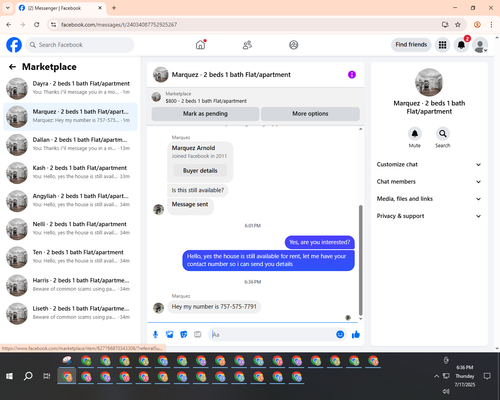Reload the page in Chrome
This screenshot has width=500, height=400.
pos(37,25)
